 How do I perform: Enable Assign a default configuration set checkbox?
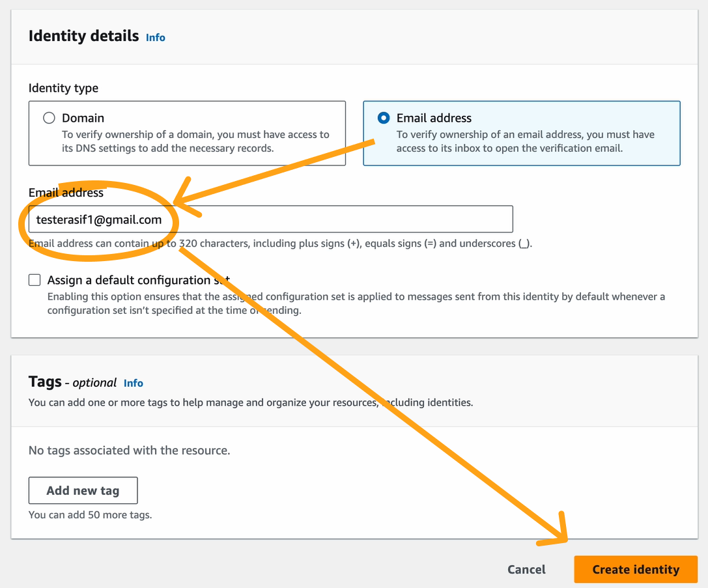(x=35, y=280)
